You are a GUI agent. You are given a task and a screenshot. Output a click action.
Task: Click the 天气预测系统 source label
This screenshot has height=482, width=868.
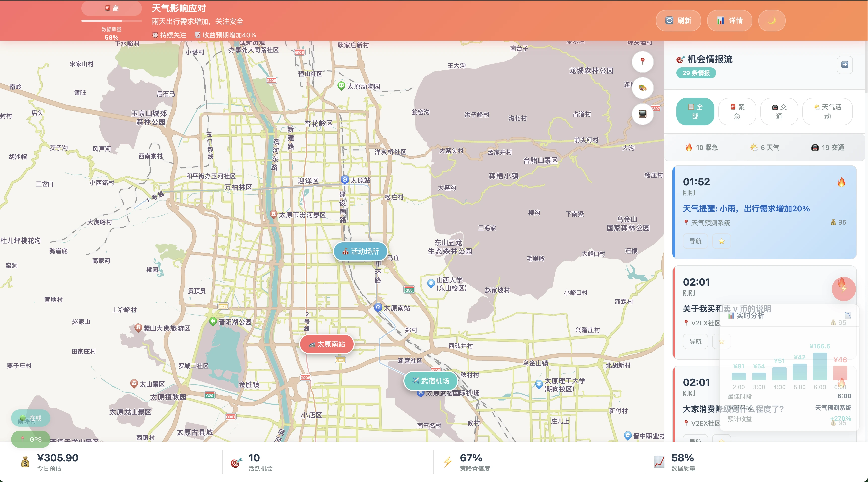[710, 223]
